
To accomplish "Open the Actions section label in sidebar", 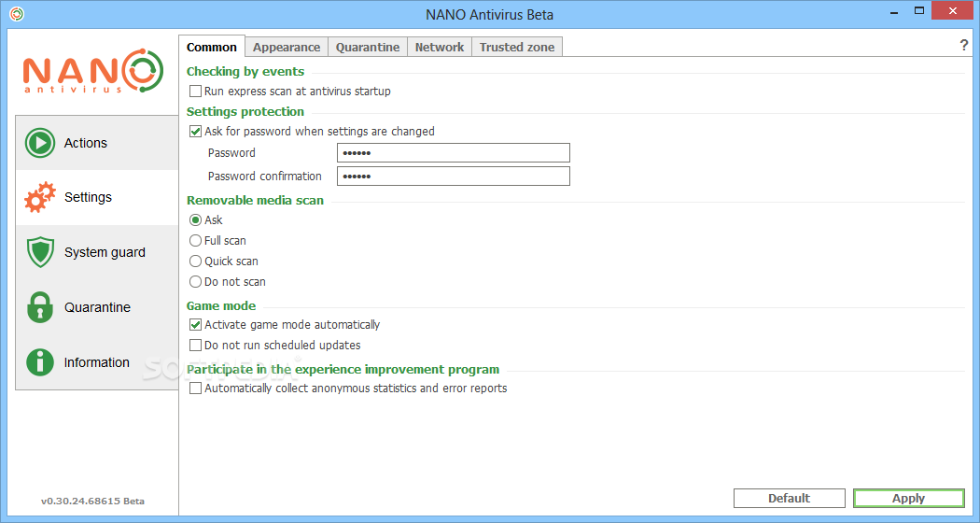I will click(86, 143).
